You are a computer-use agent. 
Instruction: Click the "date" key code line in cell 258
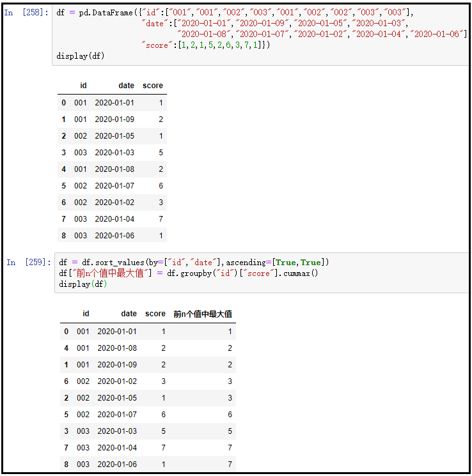[x=275, y=24]
